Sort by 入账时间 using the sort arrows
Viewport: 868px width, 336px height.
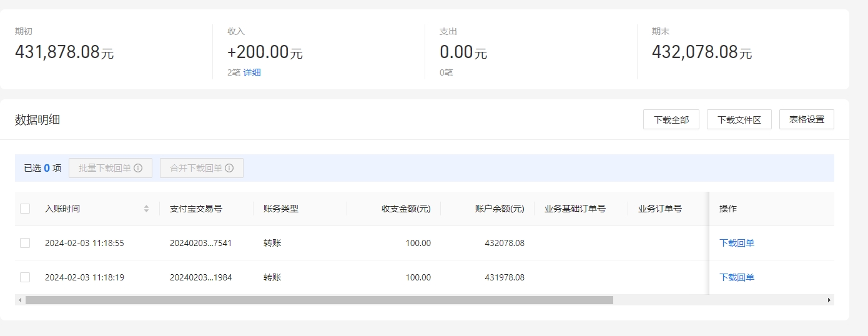point(146,209)
